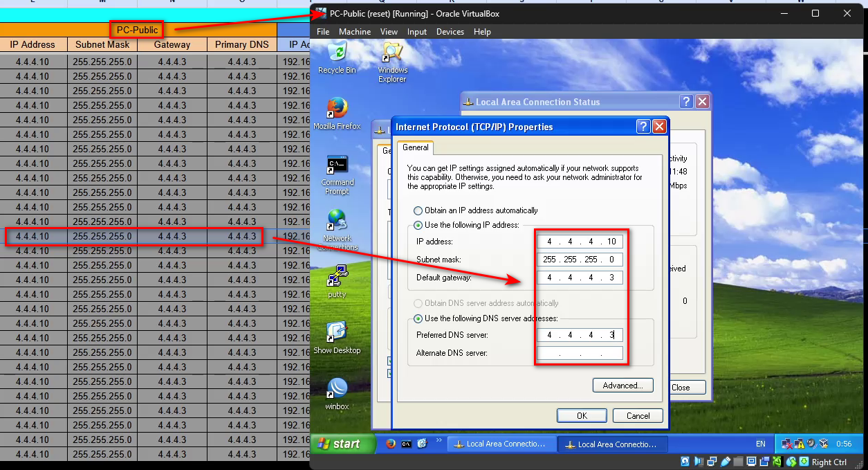868x470 pixels.
Task: Click the gray shared folders icon in VirtualBox status bar
Action: coord(739,462)
